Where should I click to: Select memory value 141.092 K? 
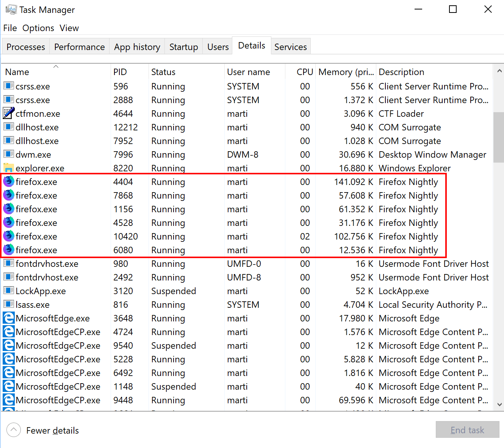(354, 182)
